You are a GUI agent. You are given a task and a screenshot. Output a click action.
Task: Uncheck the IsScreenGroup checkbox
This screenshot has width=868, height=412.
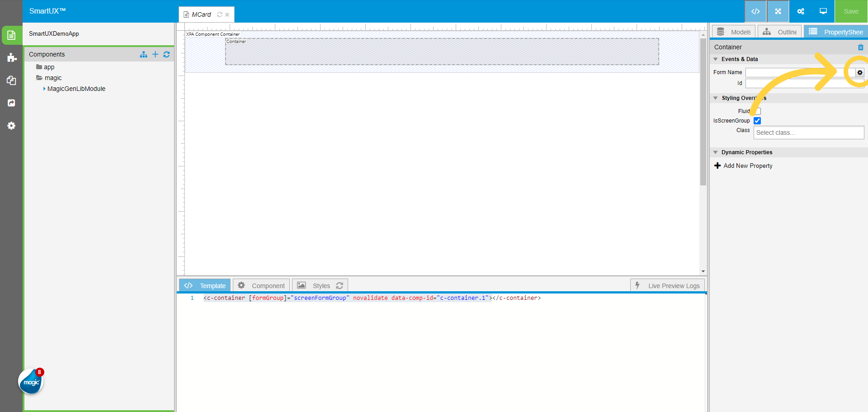(757, 121)
